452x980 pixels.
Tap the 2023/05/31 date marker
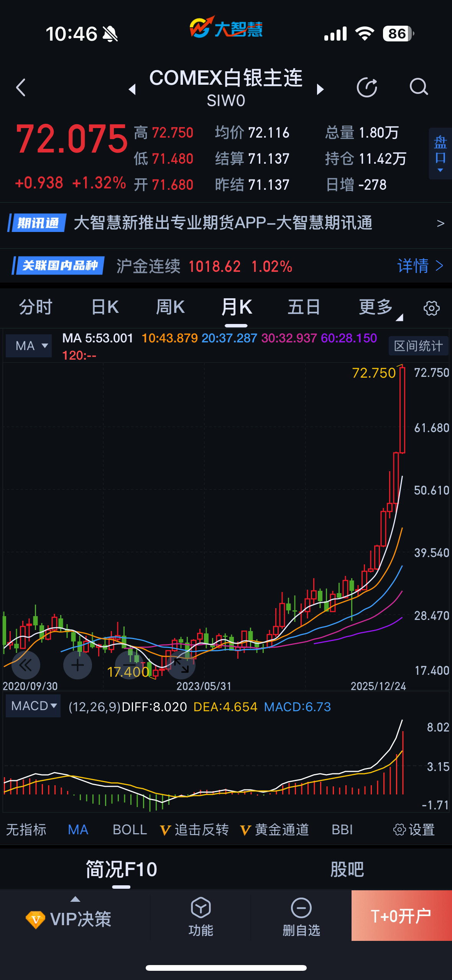coord(204,686)
